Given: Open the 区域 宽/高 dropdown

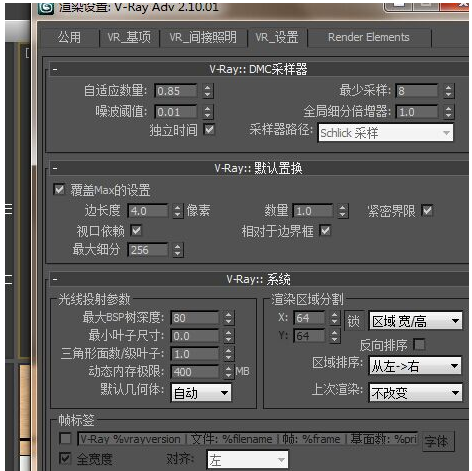Looking at the screenshot, I should click(415, 321).
